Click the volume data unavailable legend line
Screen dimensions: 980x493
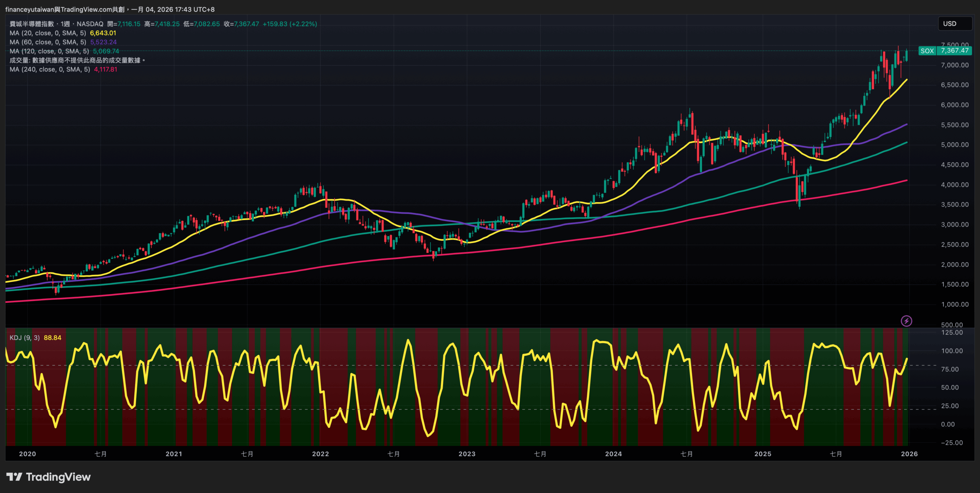[77, 60]
